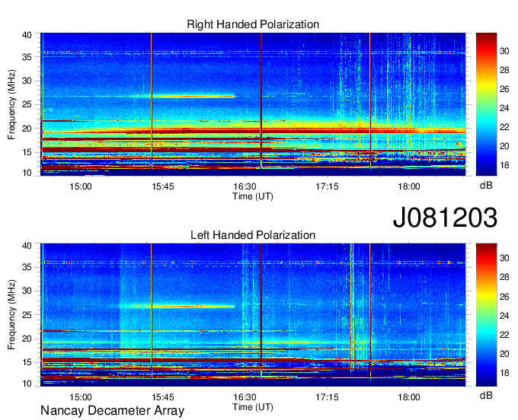Click the 17:15 tick of right-handed plot
518x420 pixels.
(x=327, y=186)
